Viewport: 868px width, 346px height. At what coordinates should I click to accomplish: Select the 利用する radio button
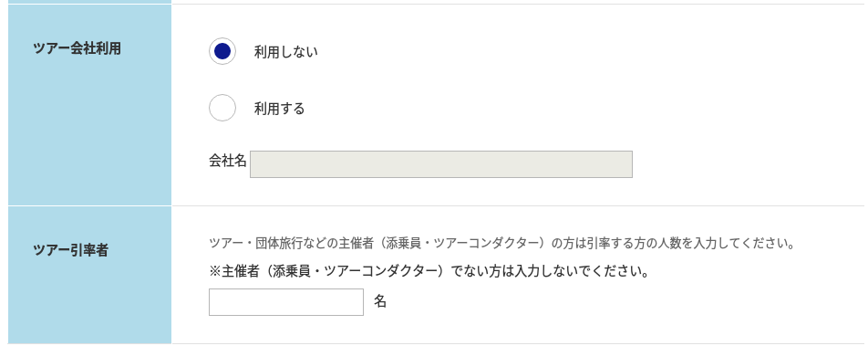click(222, 108)
